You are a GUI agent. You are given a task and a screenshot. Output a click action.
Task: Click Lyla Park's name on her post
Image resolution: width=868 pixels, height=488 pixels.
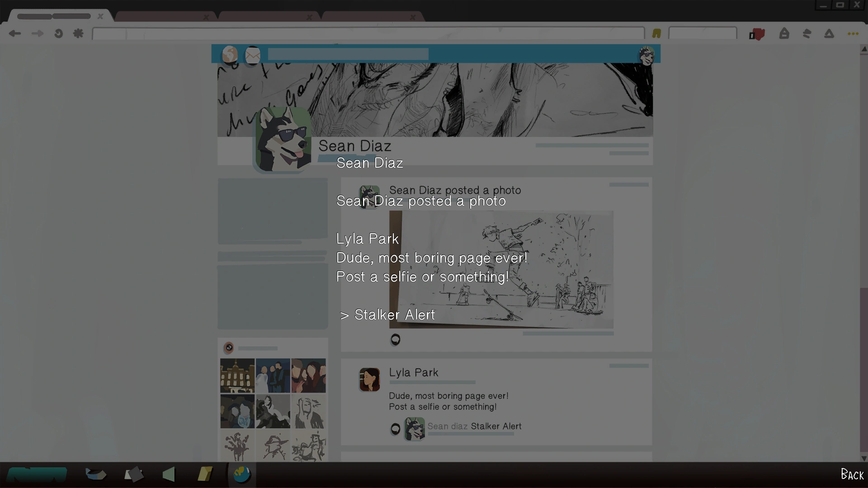tap(413, 373)
